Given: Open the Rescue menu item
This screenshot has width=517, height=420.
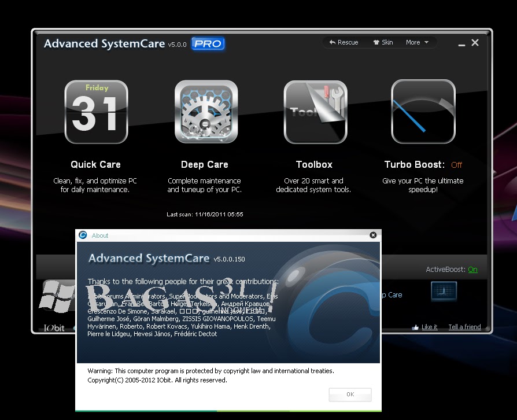Looking at the screenshot, I should pos(345,42).
